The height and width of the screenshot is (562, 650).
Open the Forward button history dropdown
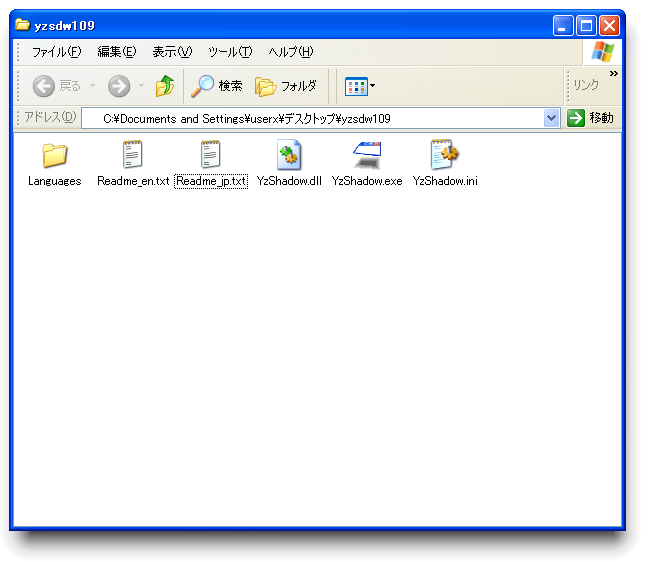141,86
